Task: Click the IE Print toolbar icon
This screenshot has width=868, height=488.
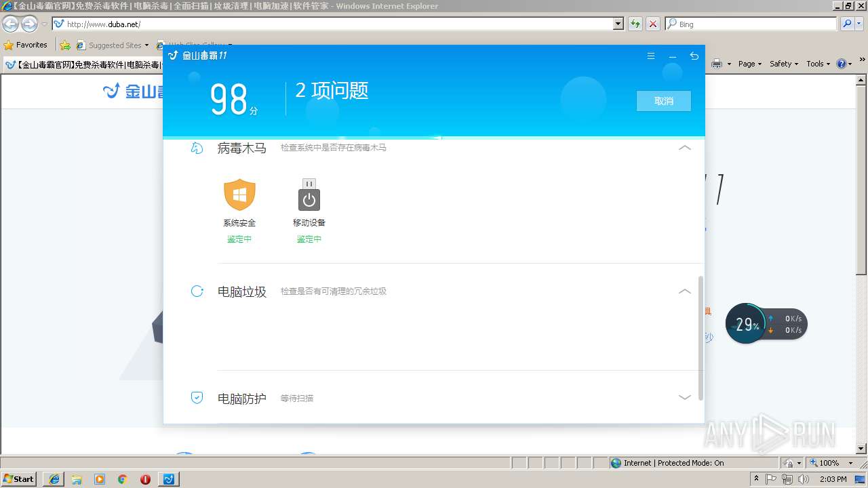Action: [x=717, y=64]
